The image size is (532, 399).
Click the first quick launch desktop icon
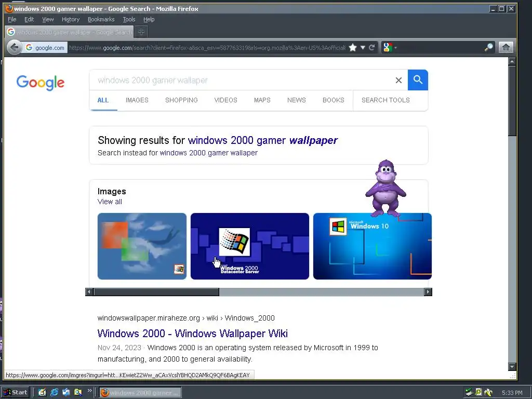tap(42, 392)
